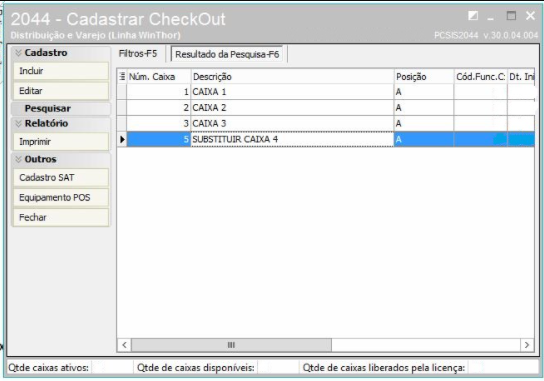Sort by Posição column header
This screenshot has height=381, width=544.
(424, 76)
